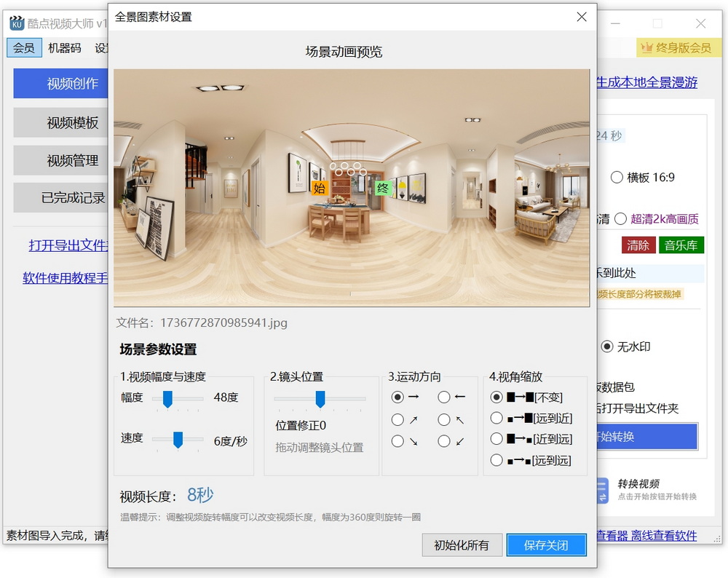Click the 6度/秒 speed value
728x578 pixels.
(x=231, y=441)
